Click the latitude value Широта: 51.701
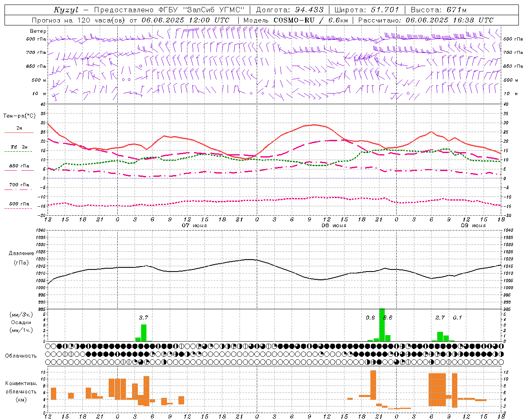This screenshot has width=525, height=420. pyautogui.click(x=367, y=10)
